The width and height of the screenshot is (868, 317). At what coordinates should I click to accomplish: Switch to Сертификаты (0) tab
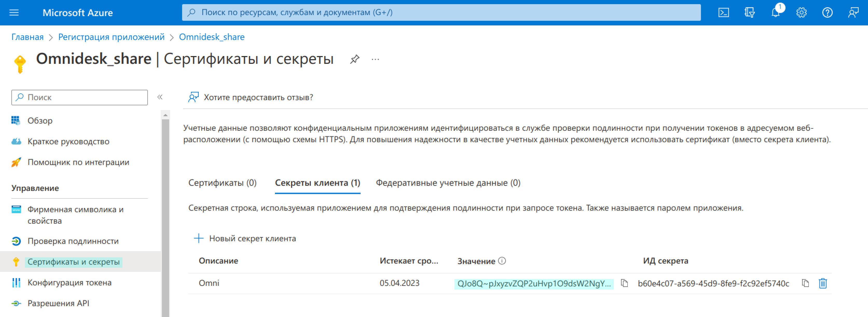pos(222,183)
